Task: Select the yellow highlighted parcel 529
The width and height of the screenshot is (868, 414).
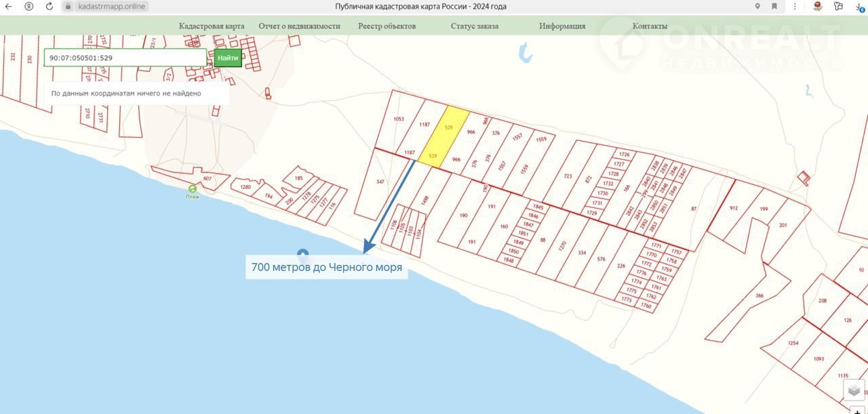Action: 445,136
